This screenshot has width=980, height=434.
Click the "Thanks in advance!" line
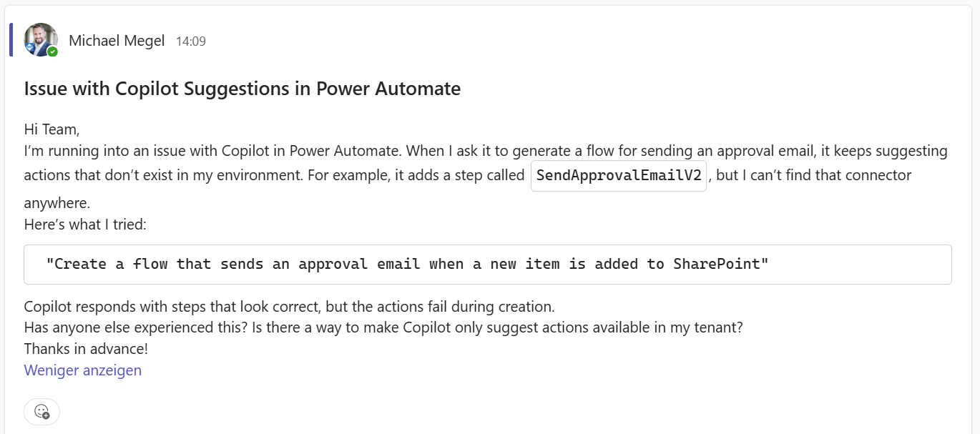pos(86,349)
